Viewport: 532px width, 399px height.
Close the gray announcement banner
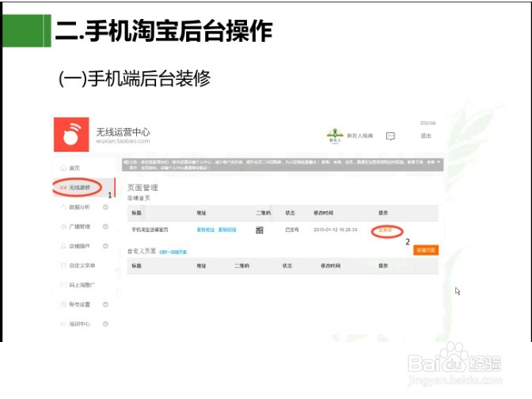(x=439, y=162)
